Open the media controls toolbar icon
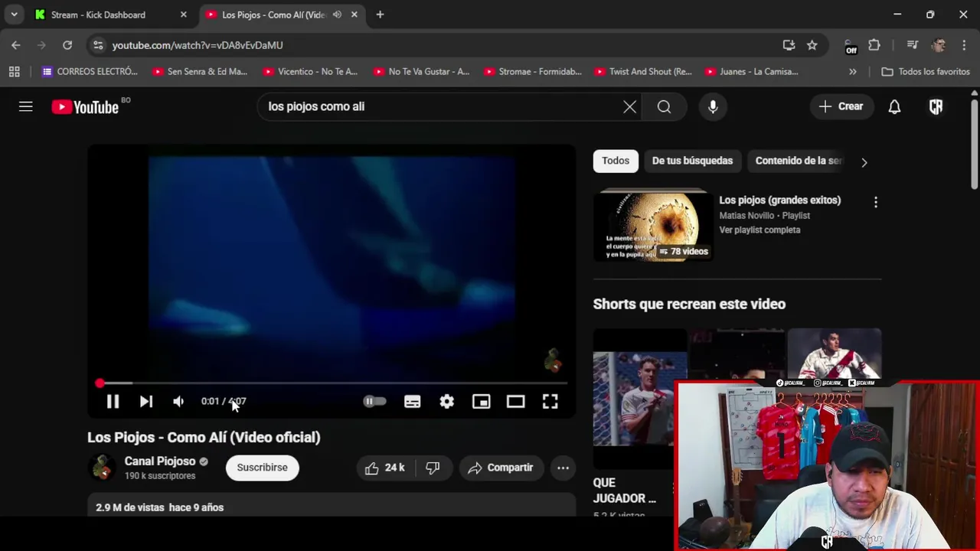The image size is (980, 551). tap(912, 45)
